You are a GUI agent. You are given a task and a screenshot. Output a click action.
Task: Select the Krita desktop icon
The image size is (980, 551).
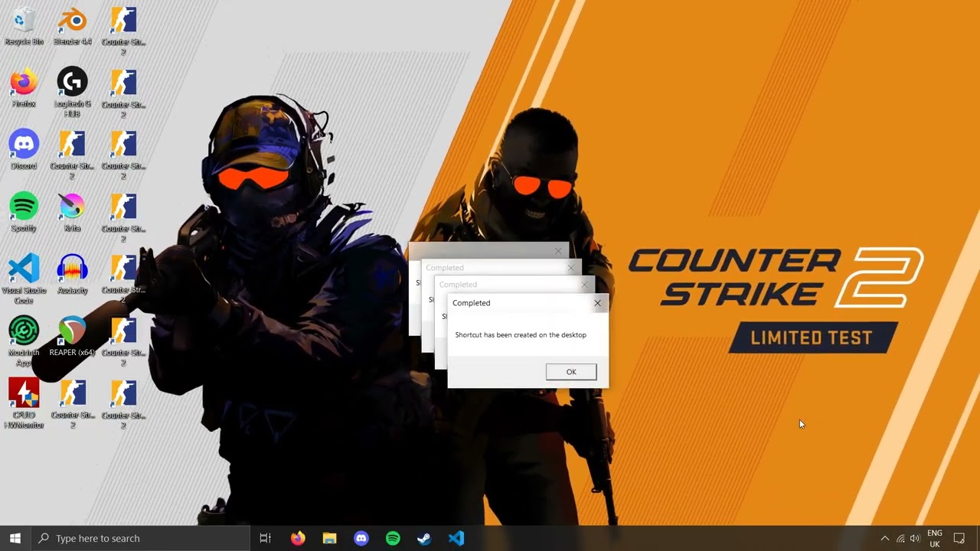pos(73,213)
